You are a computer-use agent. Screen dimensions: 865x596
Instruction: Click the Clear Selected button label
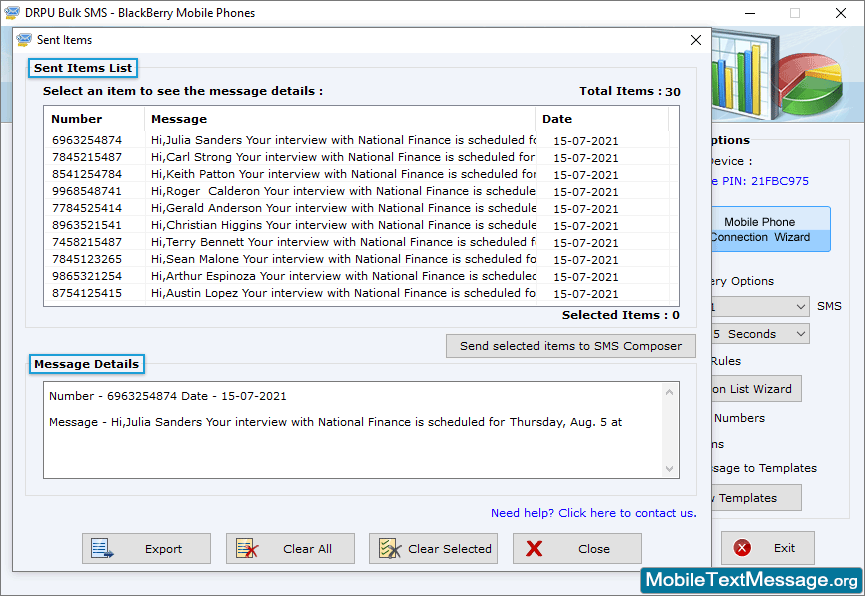pos(450,549)
